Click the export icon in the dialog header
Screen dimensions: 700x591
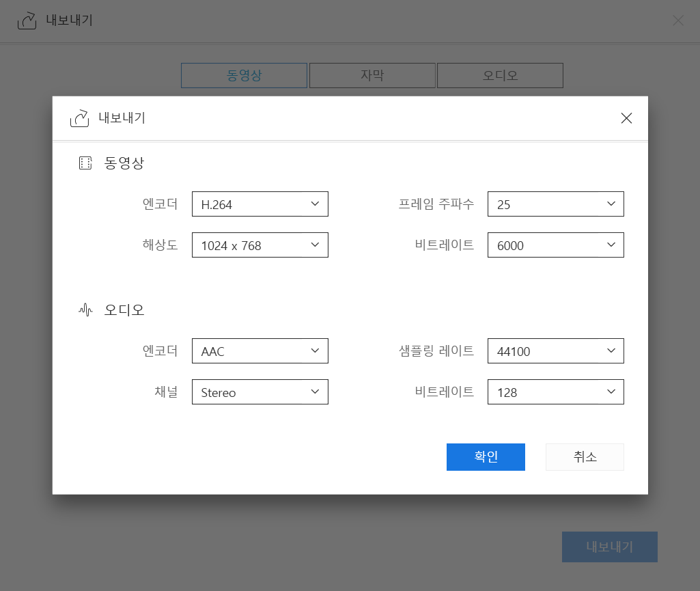click(80, 118)
